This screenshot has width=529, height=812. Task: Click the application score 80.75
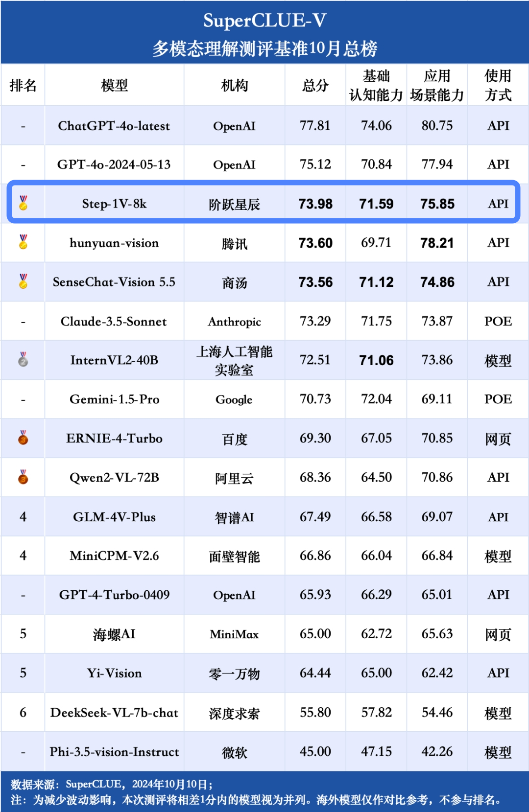[437, 126]
